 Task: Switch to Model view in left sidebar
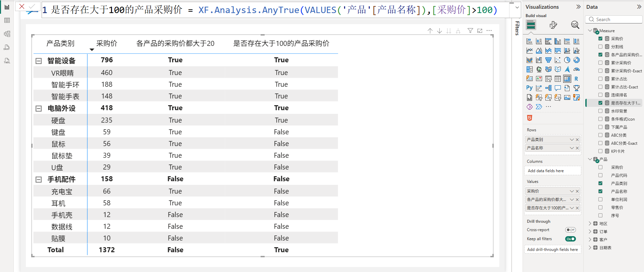[7, 34]
